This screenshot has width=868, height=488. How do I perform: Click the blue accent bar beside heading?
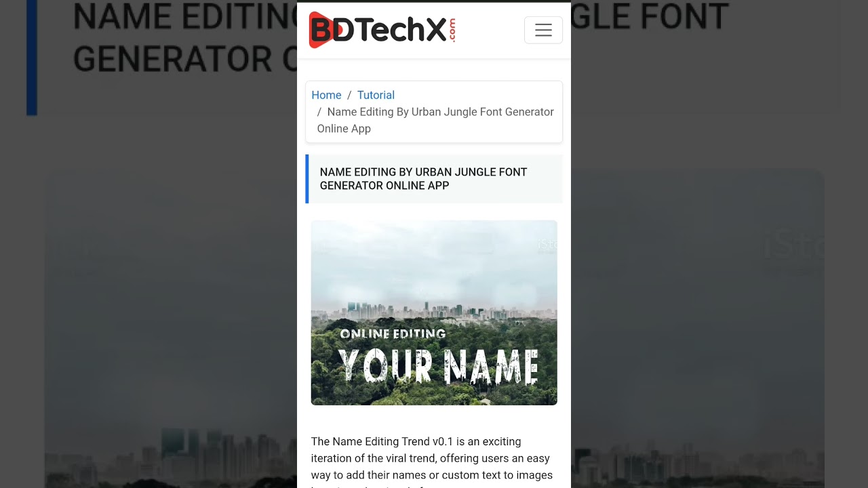click(307, 179)
